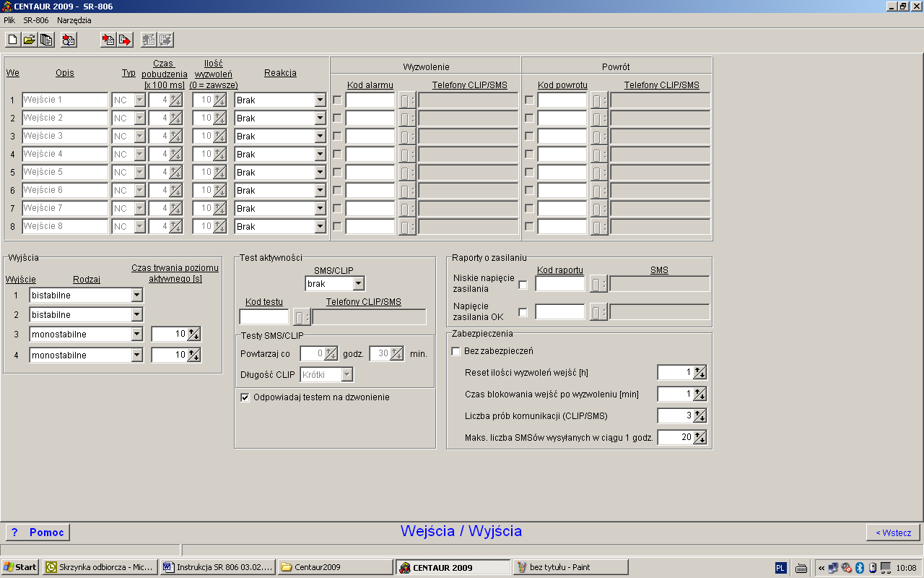Viewport: 924px width, 578px height.
Task: Open the SMS/CLIP dropdown showing brak
Action: click(x=358, y=285)
